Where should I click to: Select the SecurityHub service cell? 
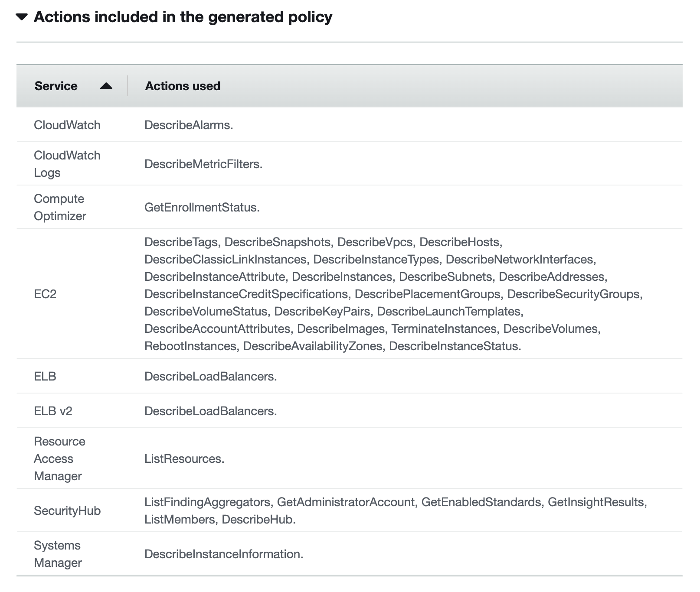tap(67, 511)
